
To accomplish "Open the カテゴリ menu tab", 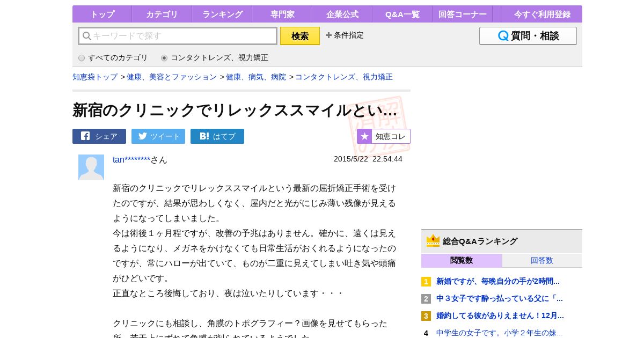I will pyautogui.click(x=162, y=14).
